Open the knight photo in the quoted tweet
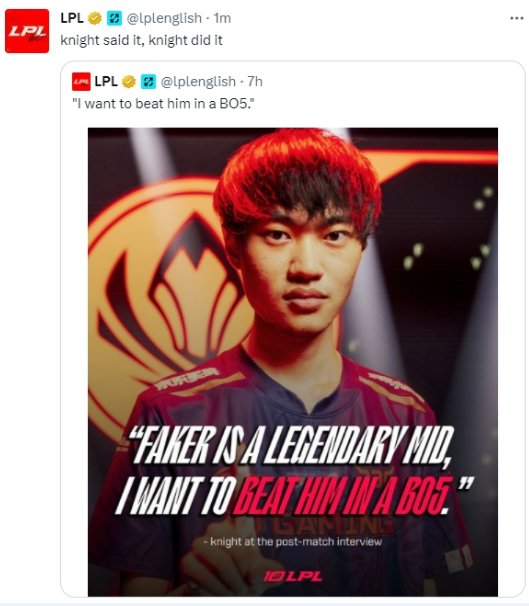Image resolution: width=529 pixels, height=606 pixels. [293, 362]
